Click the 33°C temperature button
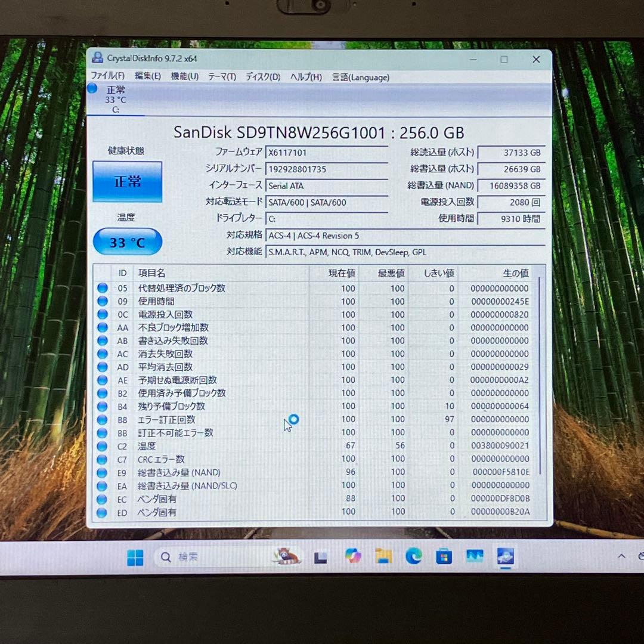Image resolution: width=644 pixels, height=644 pixels. point(127,241)
